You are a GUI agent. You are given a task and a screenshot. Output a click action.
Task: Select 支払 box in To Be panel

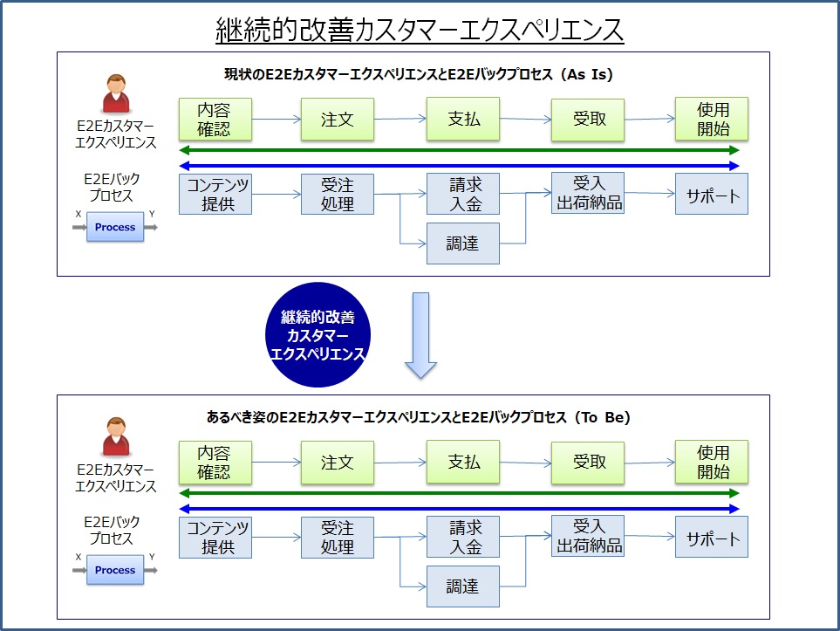(463, 463)
